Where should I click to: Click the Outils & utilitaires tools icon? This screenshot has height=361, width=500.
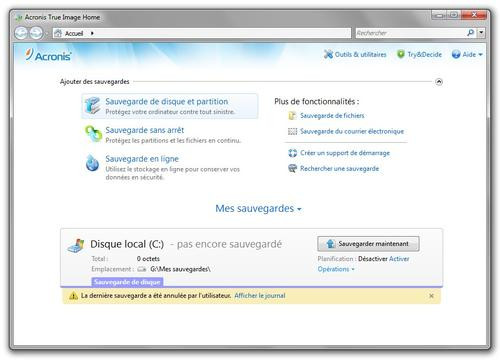coord(328,54)
